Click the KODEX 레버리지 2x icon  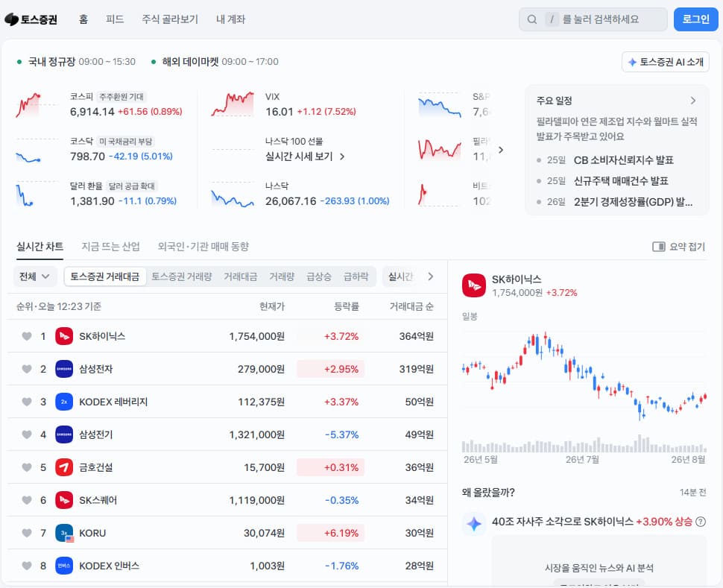point(64,402)
